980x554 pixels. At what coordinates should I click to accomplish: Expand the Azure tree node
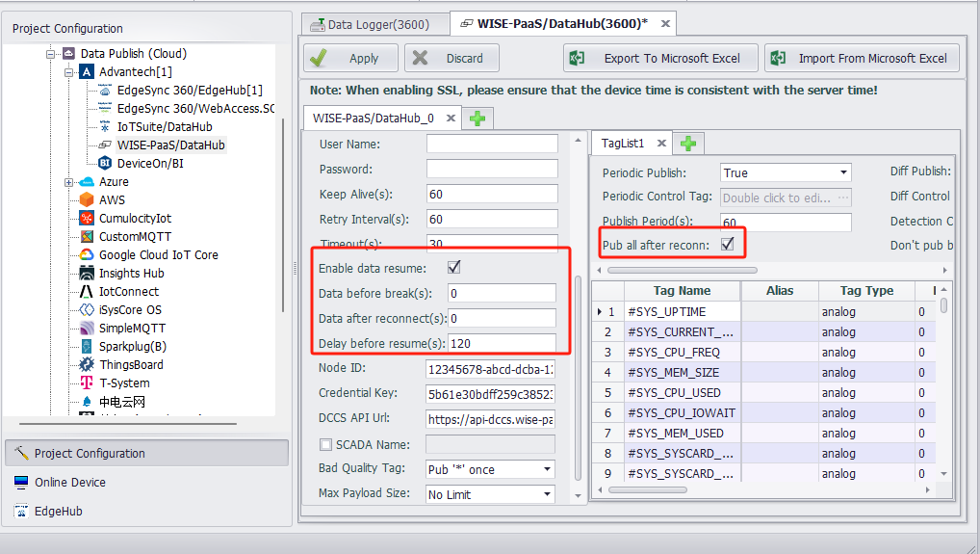68,182
